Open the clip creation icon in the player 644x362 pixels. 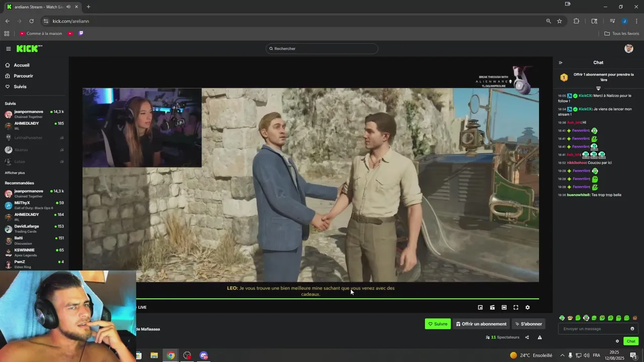pos(492,307)
